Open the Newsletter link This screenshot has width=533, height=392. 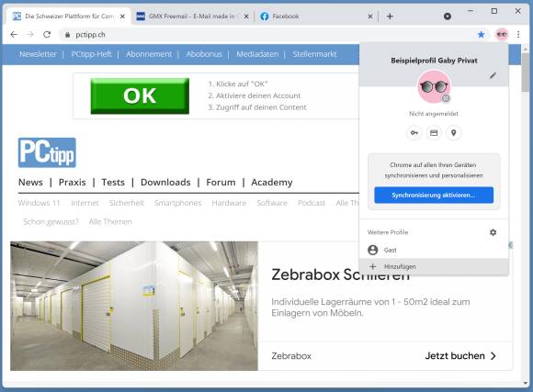pyautogui.click(x=38, y=54)
